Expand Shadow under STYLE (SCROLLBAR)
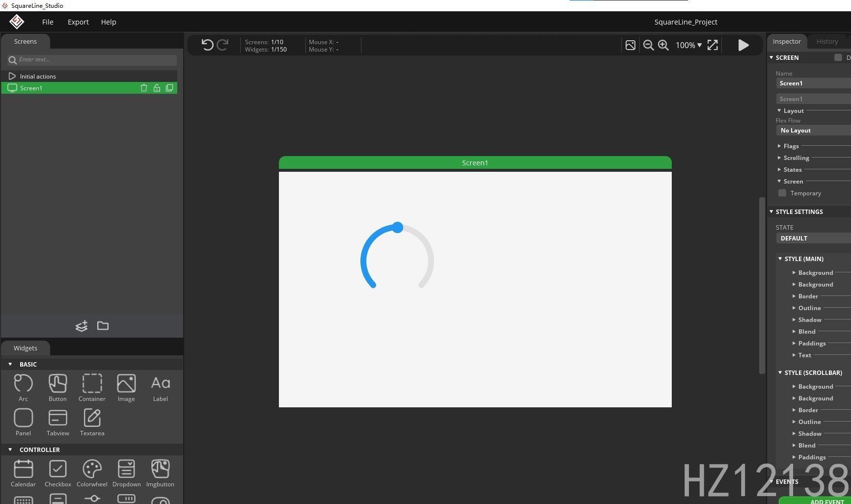851x504 pixels. pyautogui.click(x=794, y=433)
